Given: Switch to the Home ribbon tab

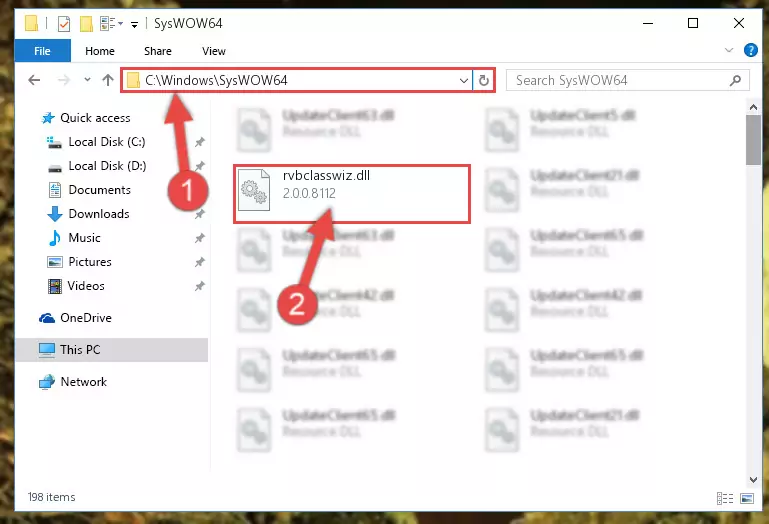Looking at the screenshot, I should 100,51.
